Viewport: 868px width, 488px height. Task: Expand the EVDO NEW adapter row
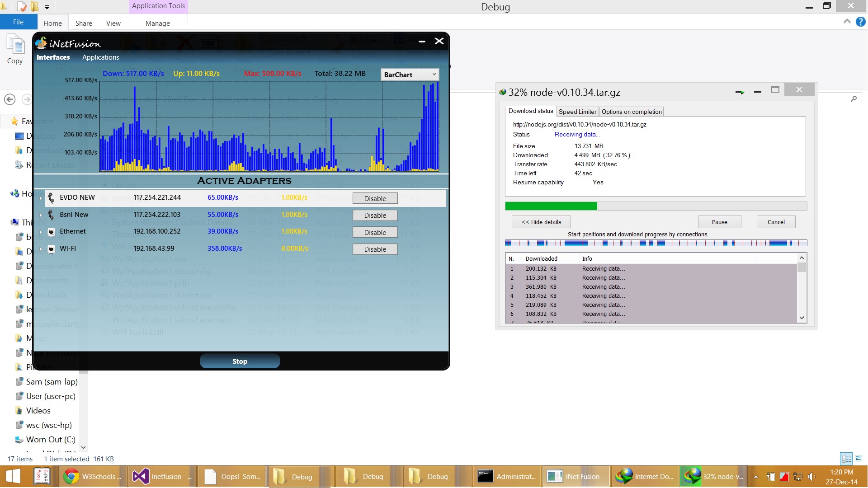[x=41, y=198]
